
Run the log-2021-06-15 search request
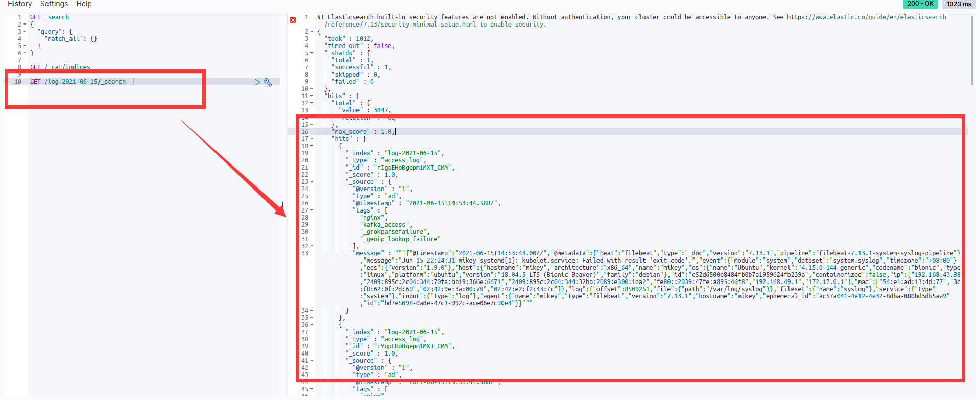pyautogui.click(x=257, y=82)
